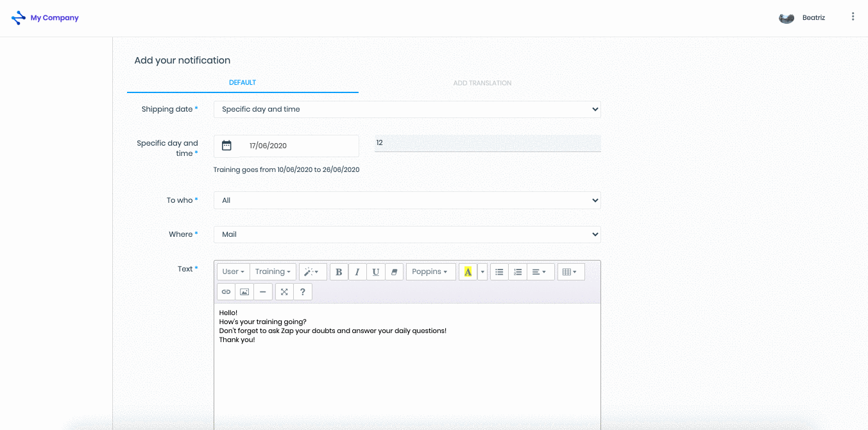
Task: Open the insert table dropdown
Action: click(571, 272)
